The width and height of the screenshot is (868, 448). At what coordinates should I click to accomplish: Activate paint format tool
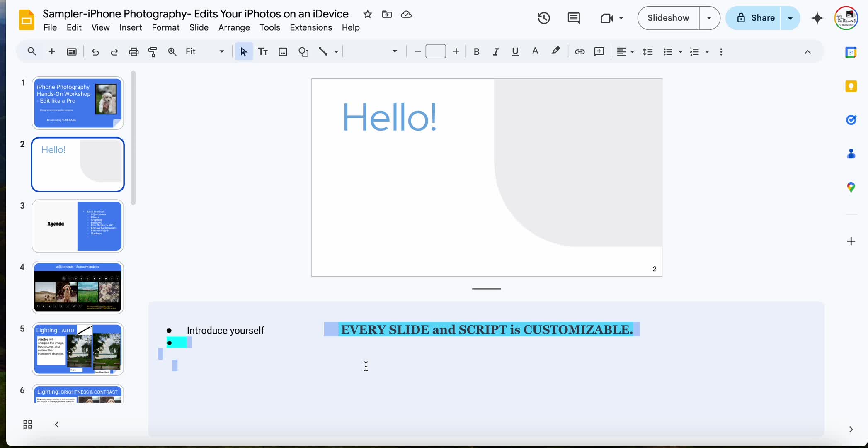pyautogui.click(x=153, y=51)
